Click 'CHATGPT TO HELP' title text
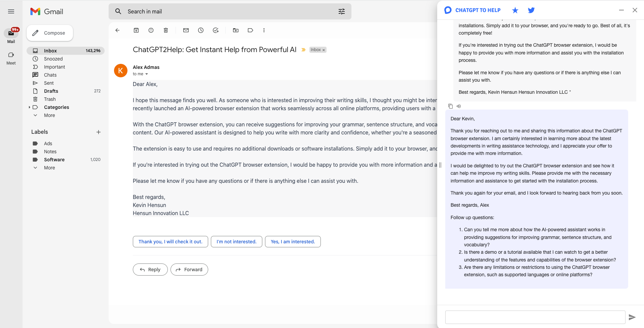 pyautogui.click(x=478, y=10)
